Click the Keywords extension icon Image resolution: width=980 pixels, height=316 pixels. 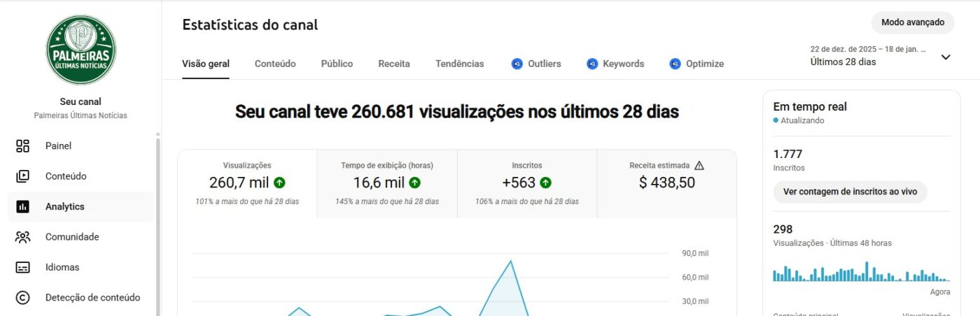[x=592, y=64]
